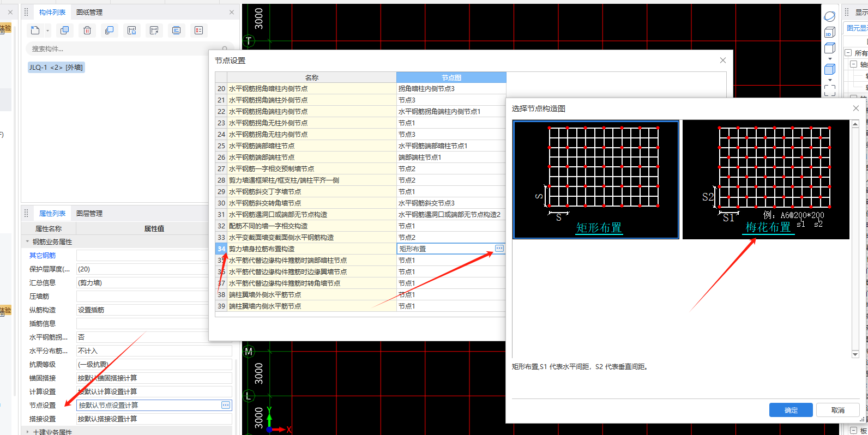This screenshot has width=868, height=435.
Task: Collapse the 钢筋业务属性 group
Action: click(x=28, y=241)
